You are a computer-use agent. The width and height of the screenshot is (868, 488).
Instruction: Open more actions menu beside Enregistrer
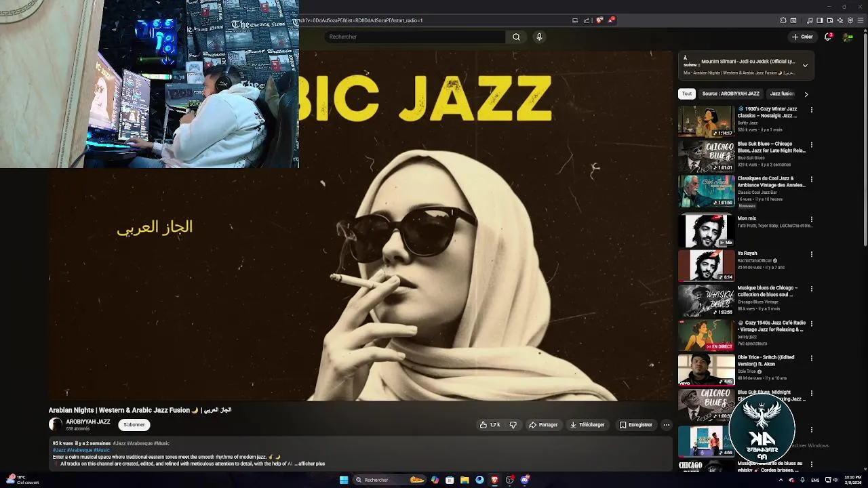pyautogui.click(x=667, y=425)
